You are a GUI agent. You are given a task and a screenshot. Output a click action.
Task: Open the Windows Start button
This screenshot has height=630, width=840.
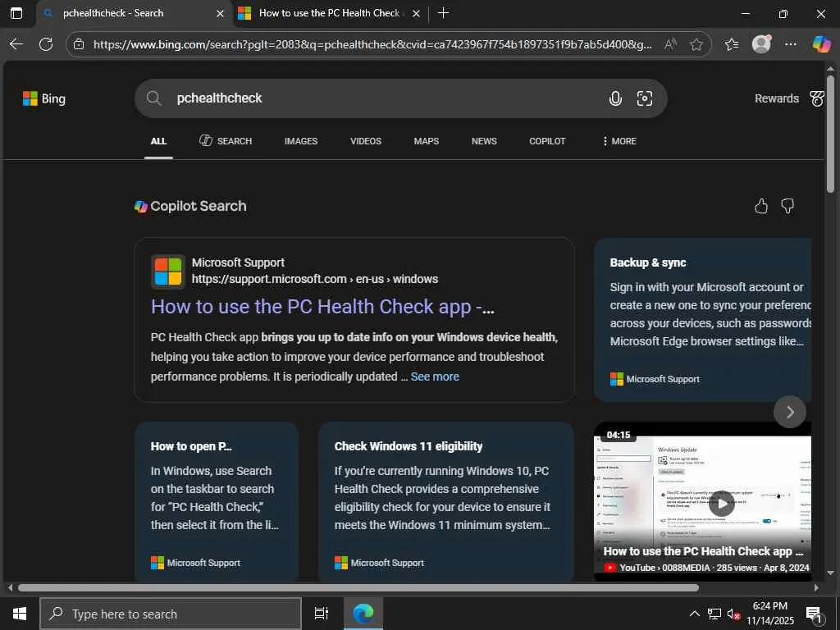click(x=20, y=614)
